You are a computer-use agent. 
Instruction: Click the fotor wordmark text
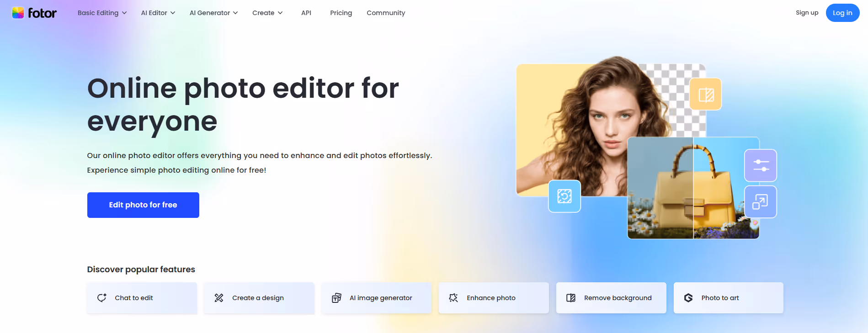tap(43, 13)
